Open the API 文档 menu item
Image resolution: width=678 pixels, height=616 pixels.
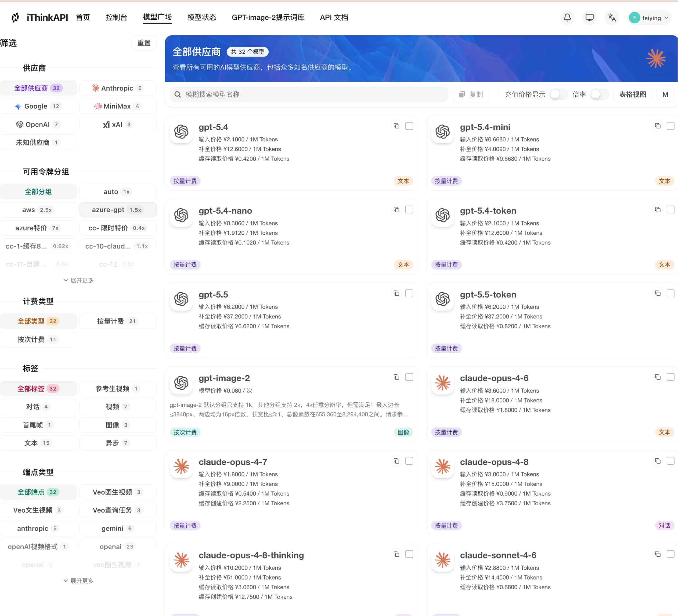[334, 17]
